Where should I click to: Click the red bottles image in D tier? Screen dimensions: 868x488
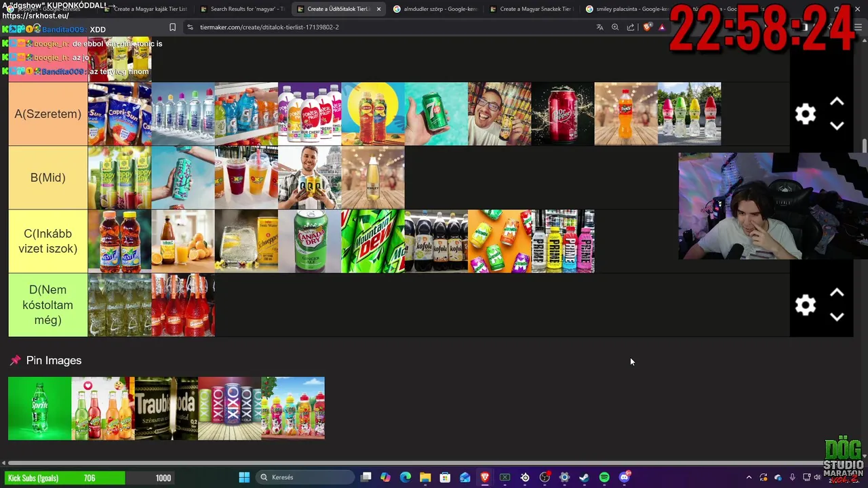183,305
